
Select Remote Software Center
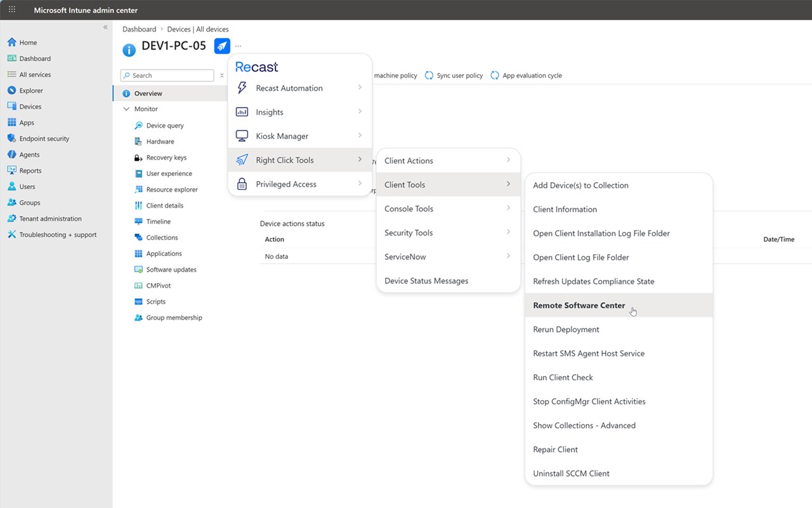[x=619, y=305]
